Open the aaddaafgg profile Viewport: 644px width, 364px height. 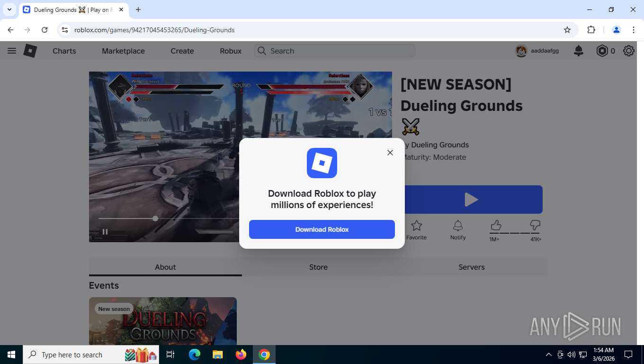(x=545, y=51)
